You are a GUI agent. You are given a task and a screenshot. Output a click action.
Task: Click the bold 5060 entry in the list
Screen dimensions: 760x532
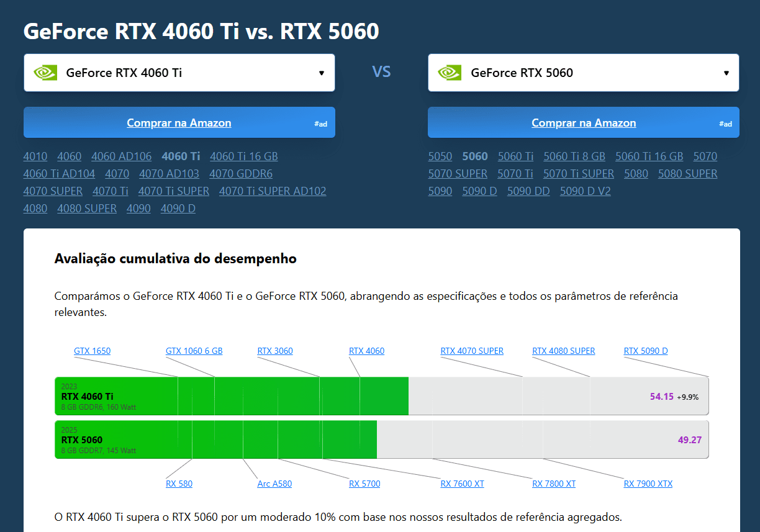click(475, 156)
